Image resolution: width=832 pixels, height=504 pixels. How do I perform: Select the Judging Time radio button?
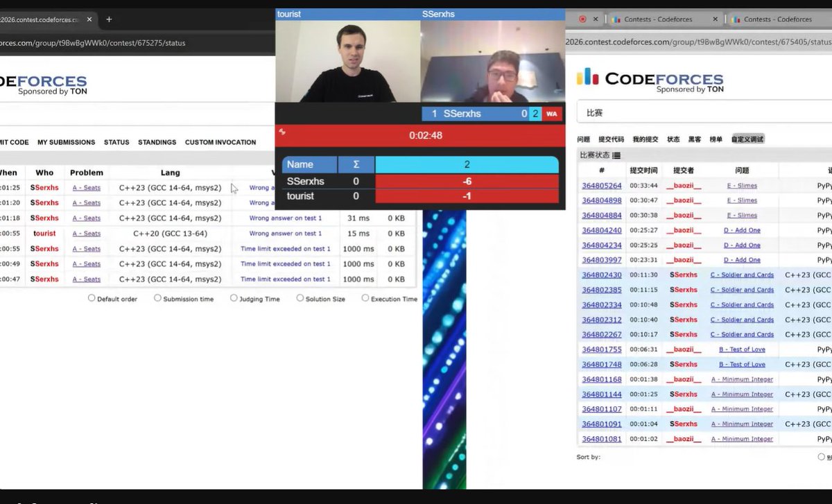point(234,298)
